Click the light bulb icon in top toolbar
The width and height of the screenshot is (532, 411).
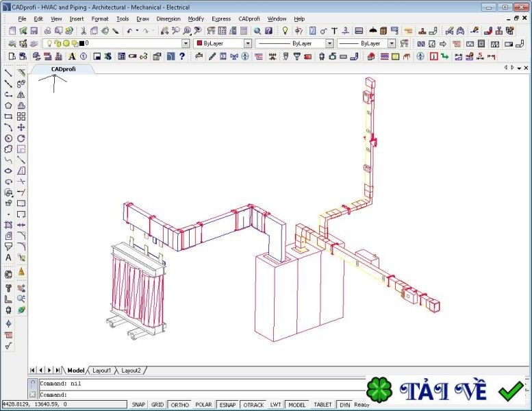pos(285,31)
